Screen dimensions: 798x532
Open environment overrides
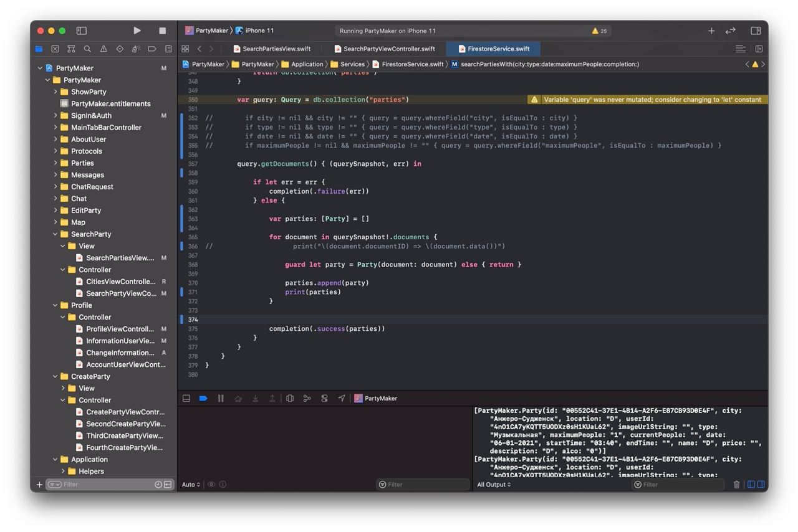pos(324,398)
